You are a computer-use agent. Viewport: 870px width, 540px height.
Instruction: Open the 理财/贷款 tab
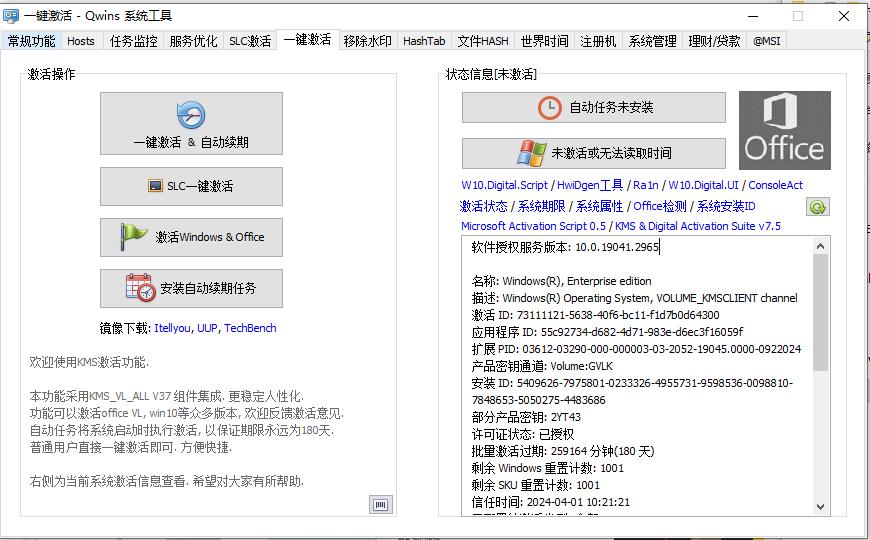tap(714, 41)
